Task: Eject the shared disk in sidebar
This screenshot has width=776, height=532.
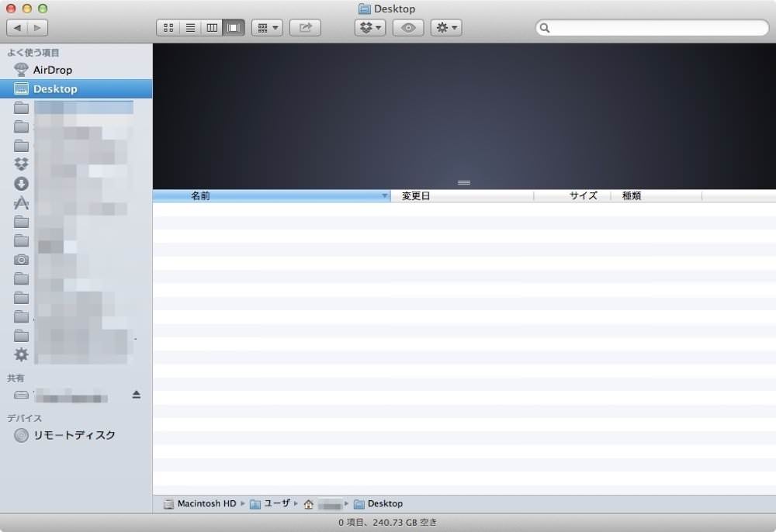Action: click(137, 395)
